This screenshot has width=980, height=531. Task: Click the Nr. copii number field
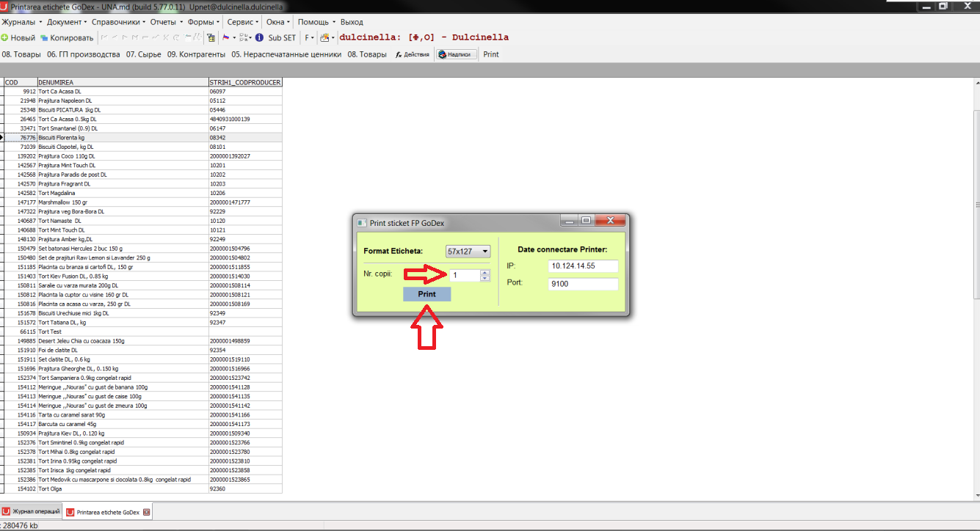[x=465, y=275]
